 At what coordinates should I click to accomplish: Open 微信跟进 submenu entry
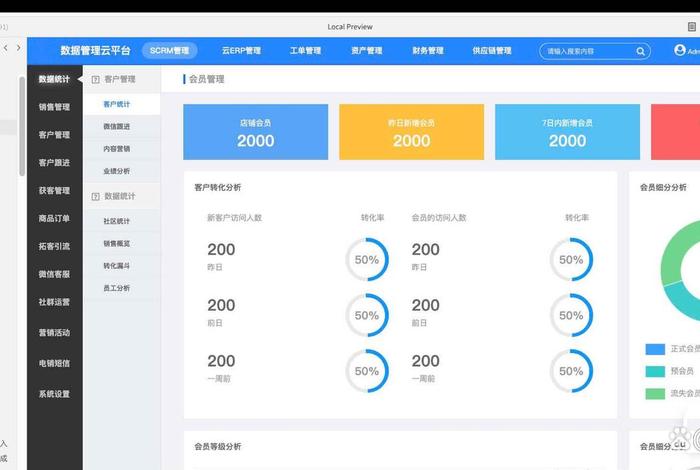click(x=121, y=126)
